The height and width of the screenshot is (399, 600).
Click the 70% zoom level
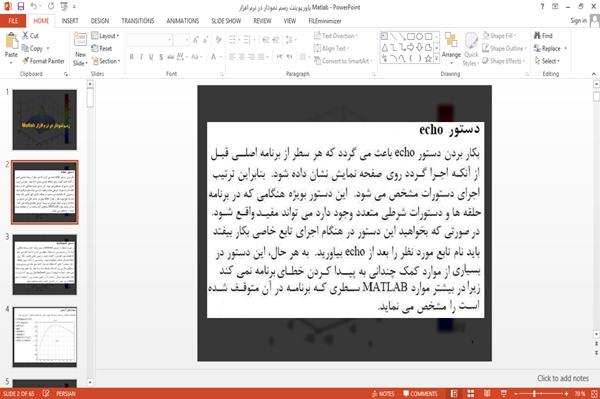[x=580, y=394]
